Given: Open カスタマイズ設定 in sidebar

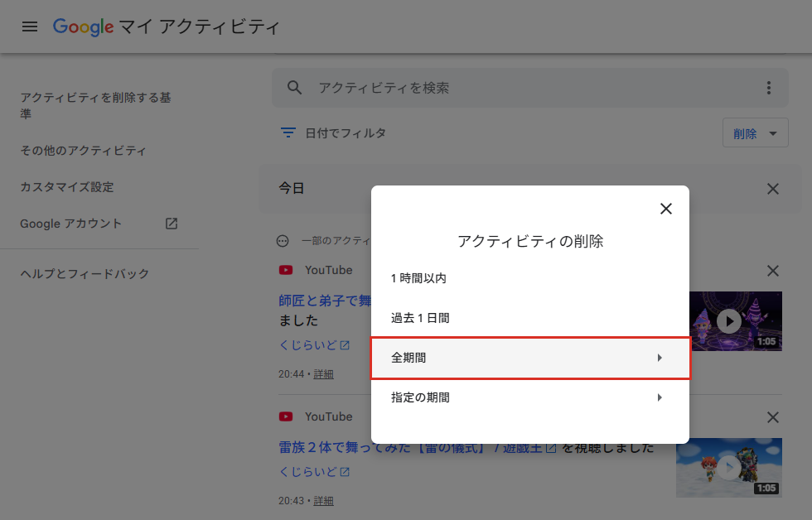Looking at the screenshot, I should 67,187.
